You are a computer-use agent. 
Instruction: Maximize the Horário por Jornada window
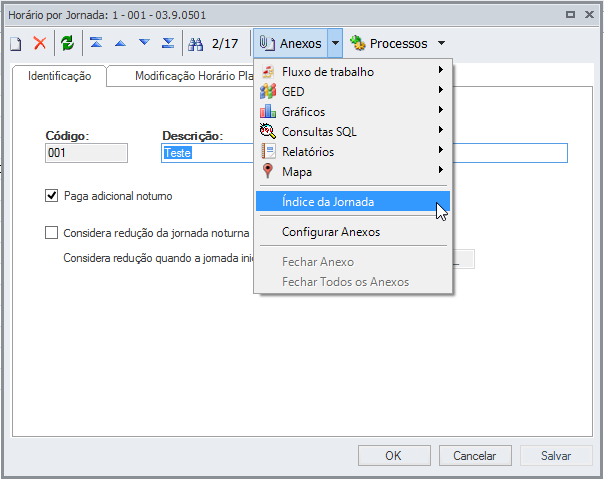tap(570, 15)
